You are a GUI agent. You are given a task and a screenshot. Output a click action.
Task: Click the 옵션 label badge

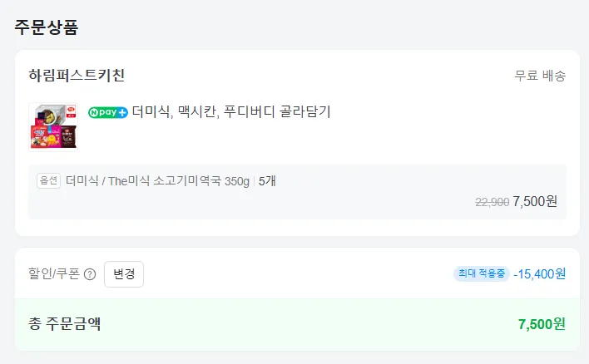coord(48,180)
